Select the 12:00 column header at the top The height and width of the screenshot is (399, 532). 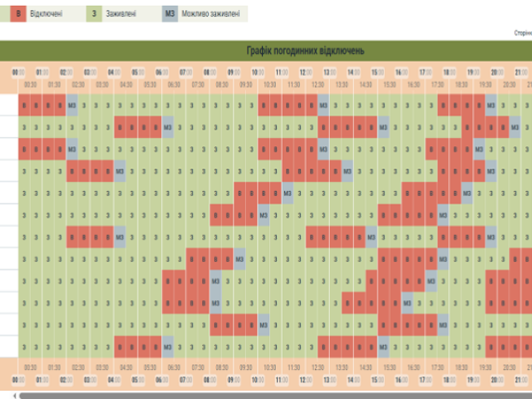tap(307, 72)
